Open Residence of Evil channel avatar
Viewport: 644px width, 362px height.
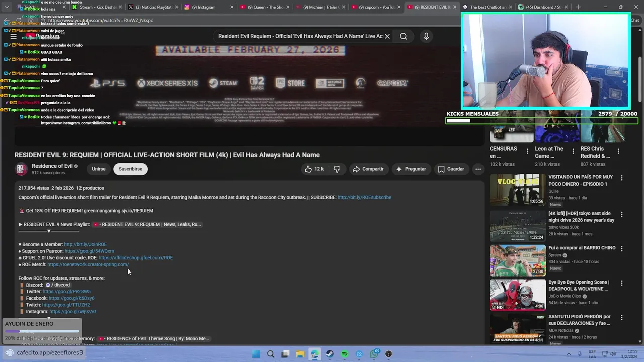pos(21,169)
